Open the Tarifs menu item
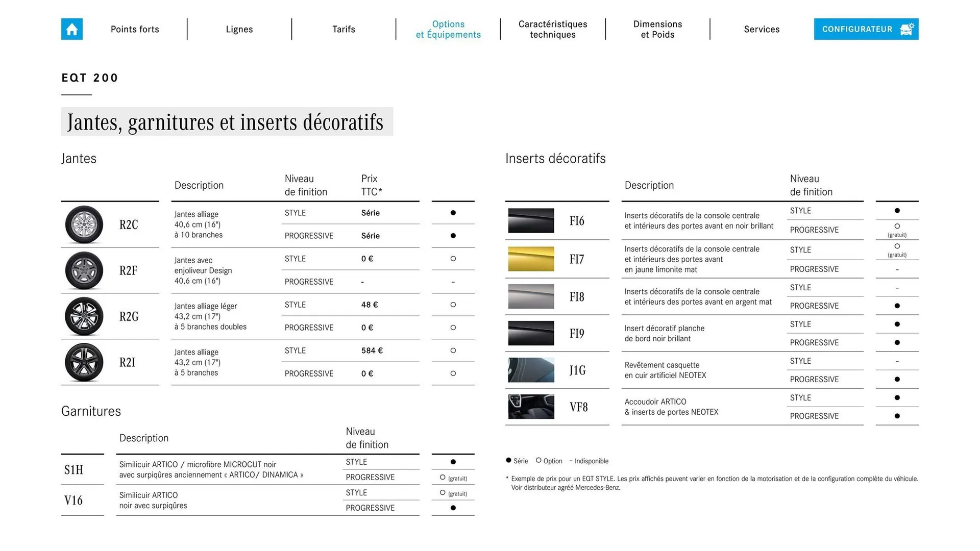This screenshot has height=551, width=980. pos(343,29)
